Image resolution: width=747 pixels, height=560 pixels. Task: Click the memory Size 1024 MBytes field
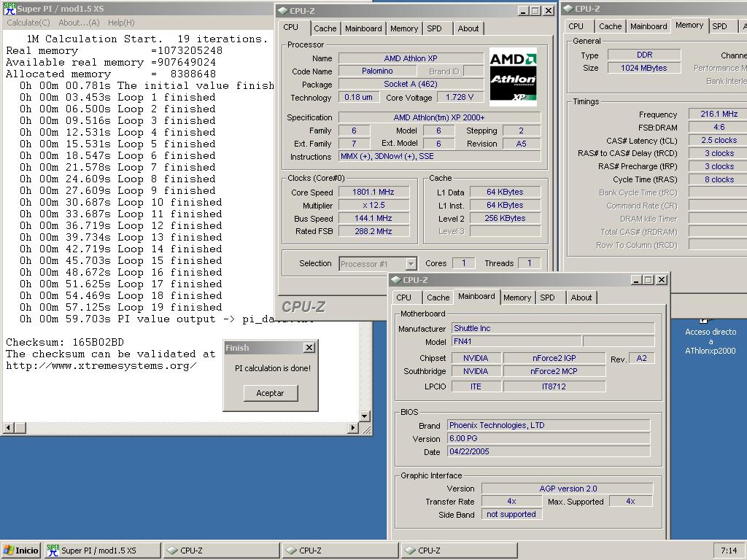(x=644, y=68)
